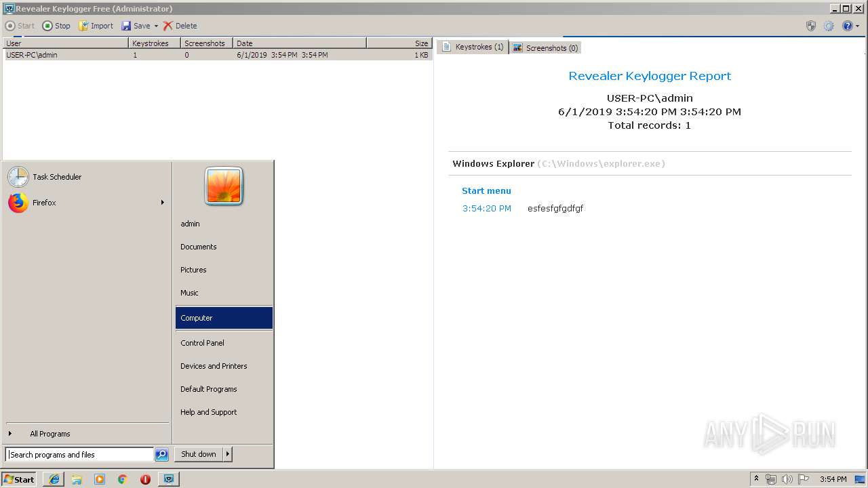Click the esfesfgfgdfgf keystroke text

coord(555,208)
